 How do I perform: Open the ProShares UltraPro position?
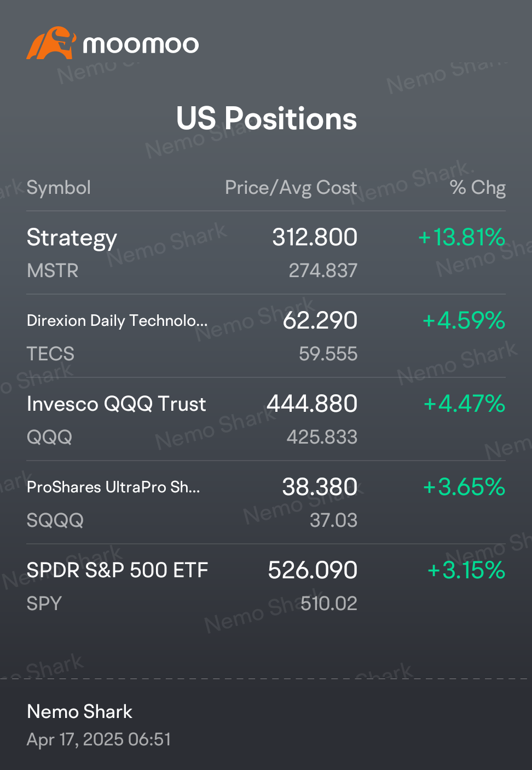pyautogui.click(x=113, y=487)
